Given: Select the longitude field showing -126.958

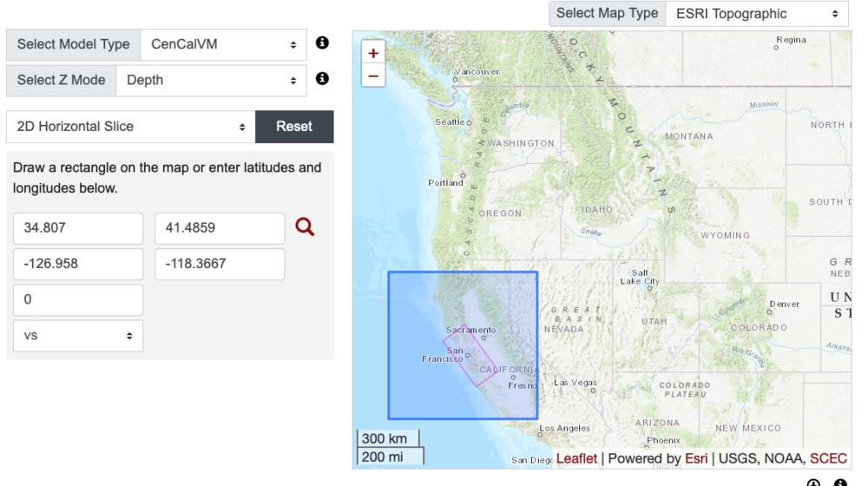Looking at the screenshot, I should [x=78, y=264].
